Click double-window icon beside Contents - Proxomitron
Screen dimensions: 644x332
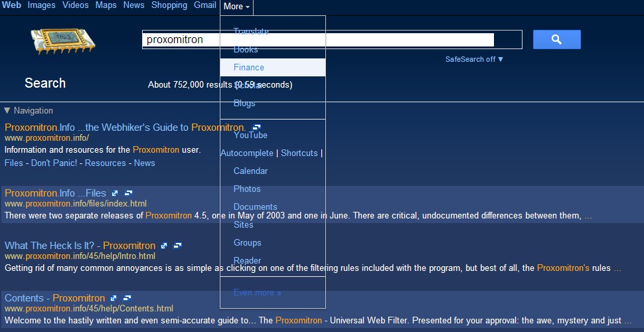coord(127,298)
